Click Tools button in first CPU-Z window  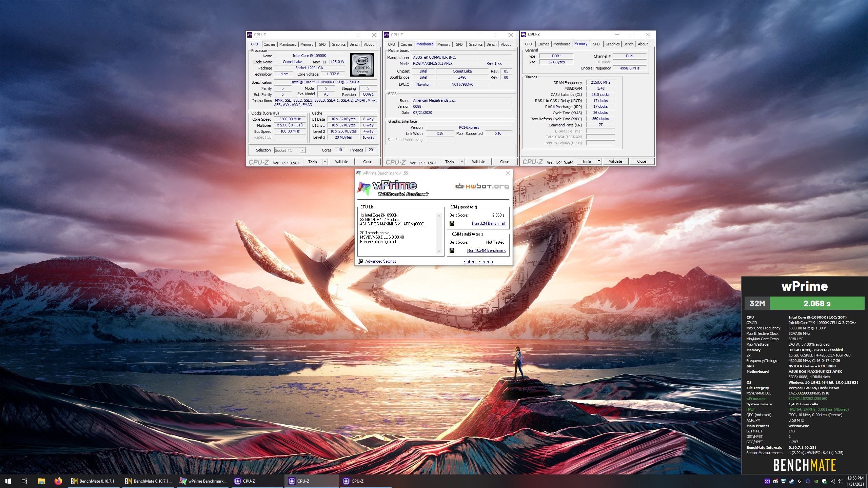(313, 162)
